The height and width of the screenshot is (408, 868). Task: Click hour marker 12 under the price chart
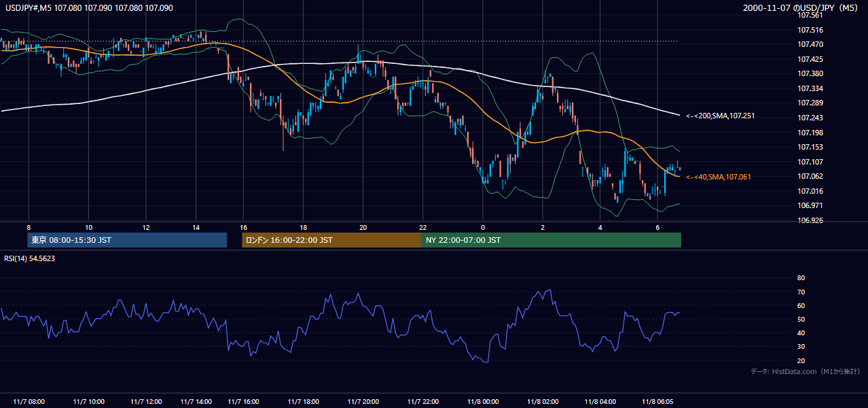[x=146, y=227]
